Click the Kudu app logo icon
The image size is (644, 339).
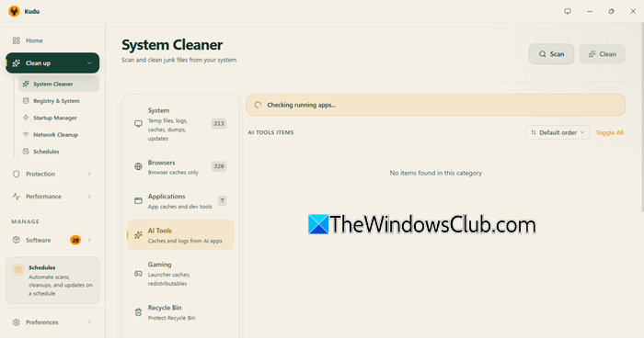[x=14, y=11]
